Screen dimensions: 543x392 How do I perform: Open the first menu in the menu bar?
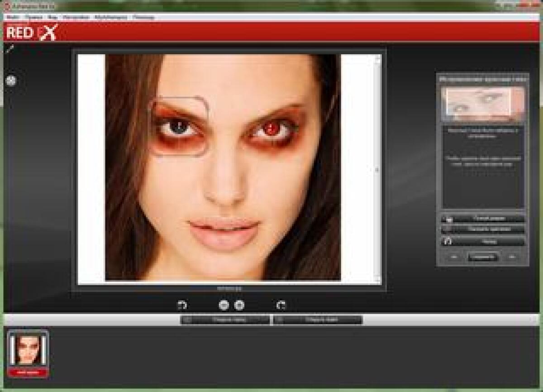click(13, 17)
